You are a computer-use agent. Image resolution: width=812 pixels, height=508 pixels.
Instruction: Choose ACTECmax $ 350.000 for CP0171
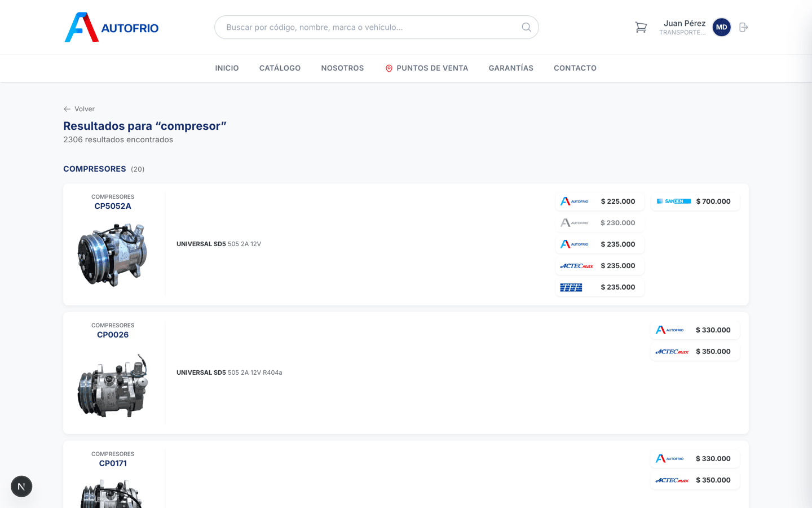coord(695,480)
